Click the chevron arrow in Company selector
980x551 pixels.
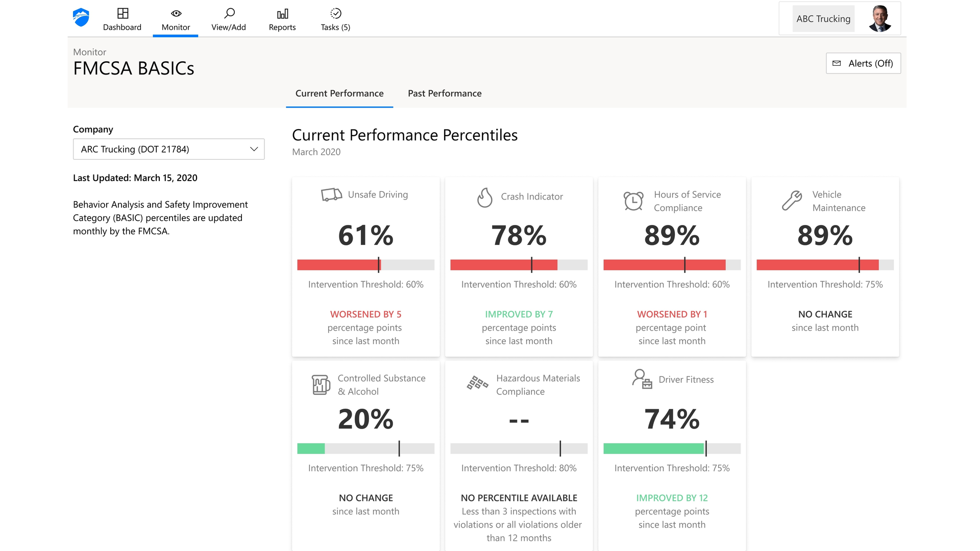tap(254, 149)
